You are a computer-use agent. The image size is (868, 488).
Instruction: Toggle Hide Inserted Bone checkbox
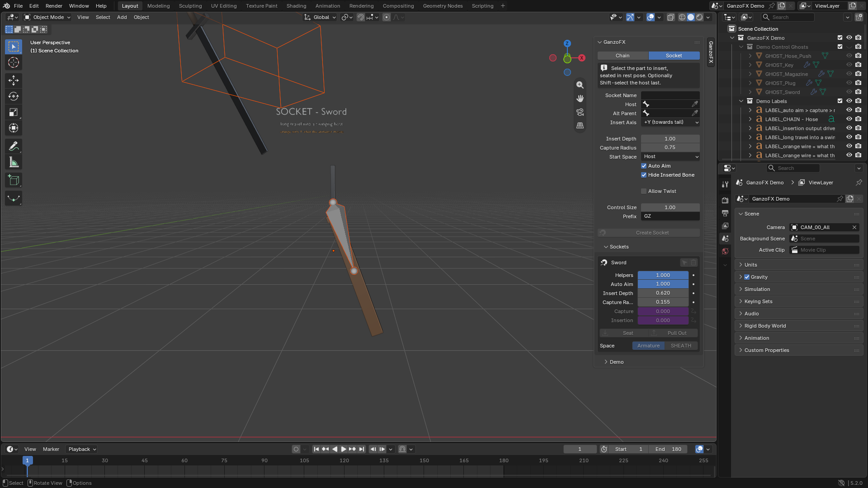[644, 175]
